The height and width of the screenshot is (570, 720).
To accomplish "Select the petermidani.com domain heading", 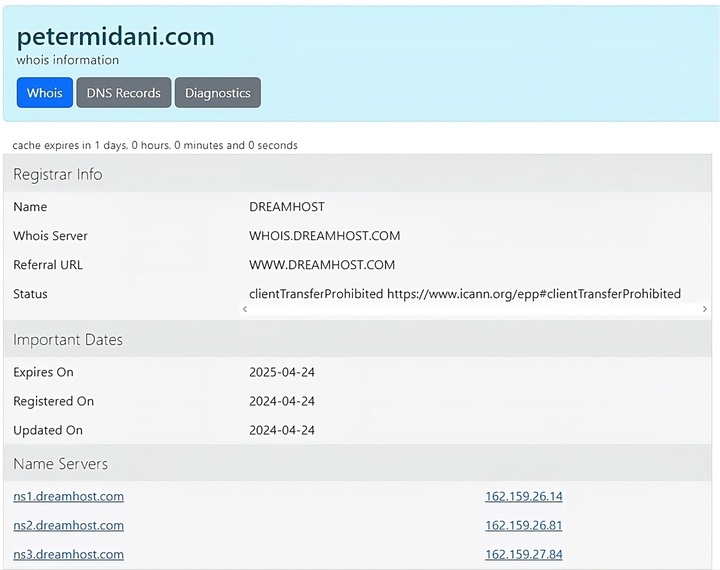I will (115, 36).
